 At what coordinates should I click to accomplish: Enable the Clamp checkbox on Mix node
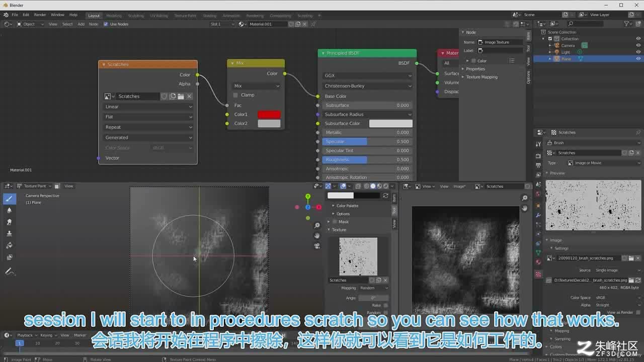coord(235,95)
